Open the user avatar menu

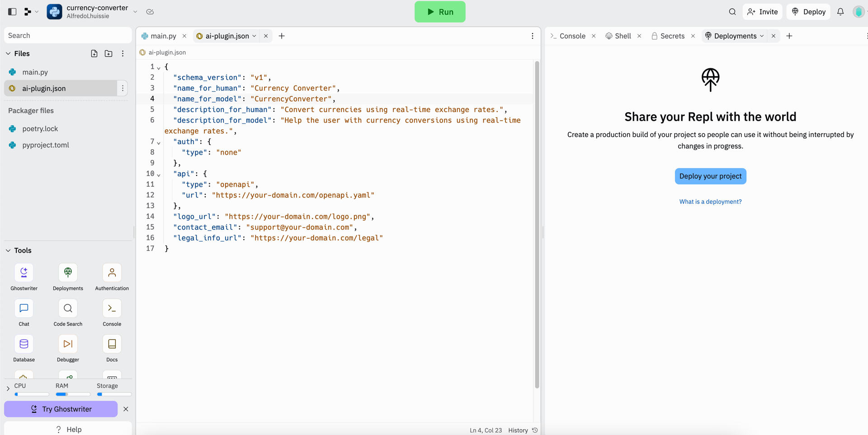(859, 12)
